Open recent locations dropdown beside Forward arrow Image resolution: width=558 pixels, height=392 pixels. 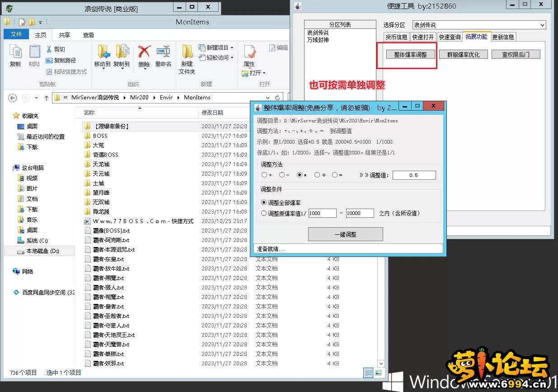click(37, 98)
